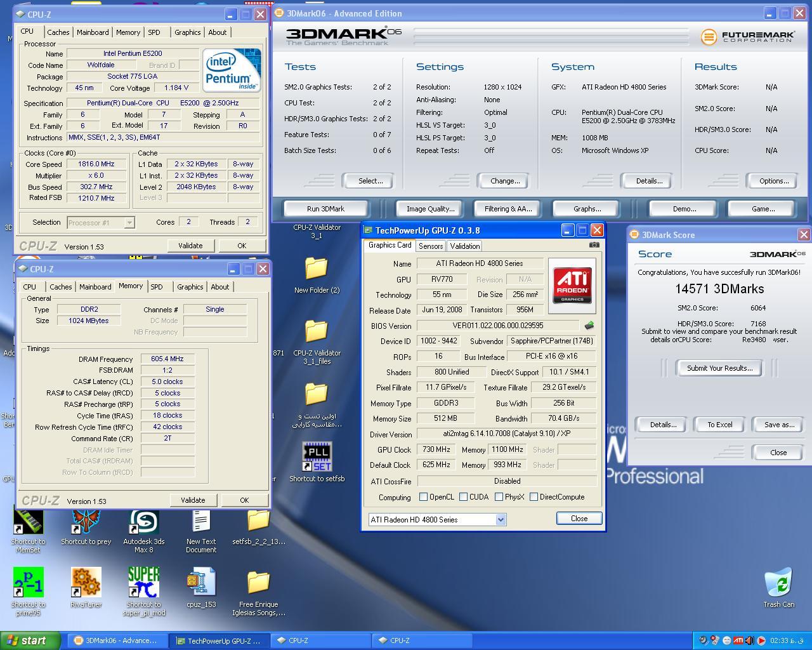Click the Close button in GPU-Z

[579, 519]
